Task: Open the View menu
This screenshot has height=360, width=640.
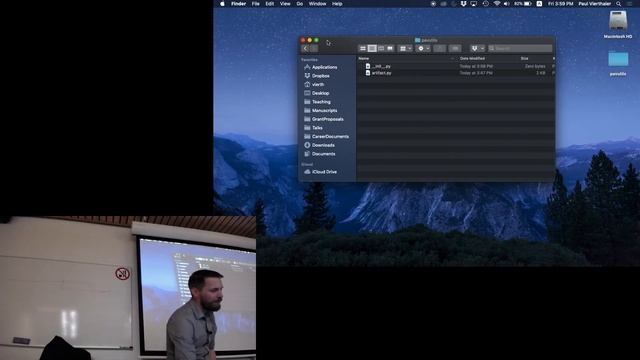Action: [x=285, y=4]
